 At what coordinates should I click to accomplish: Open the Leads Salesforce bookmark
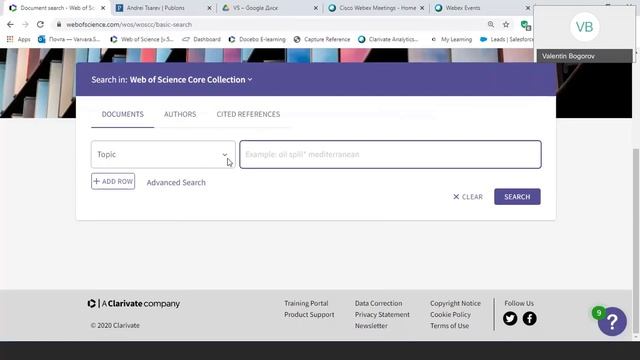pos(506,39)
